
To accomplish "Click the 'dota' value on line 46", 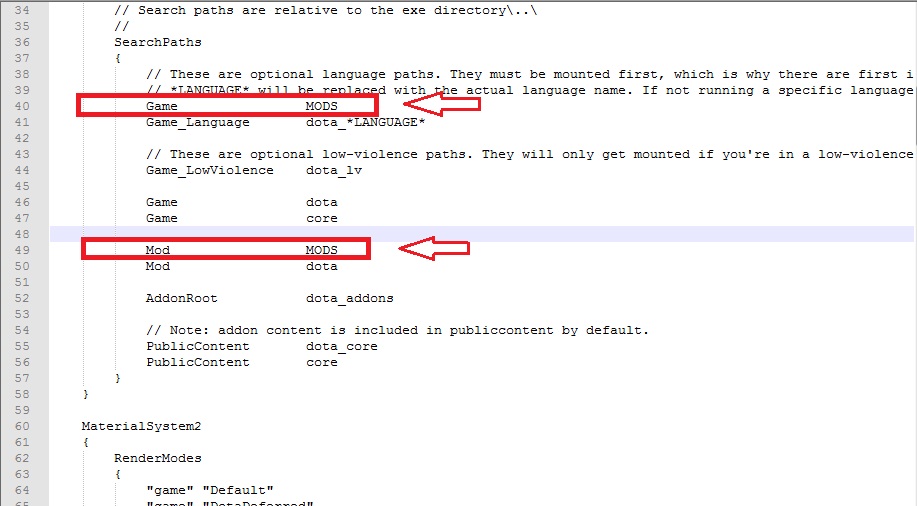I will 322,202.
